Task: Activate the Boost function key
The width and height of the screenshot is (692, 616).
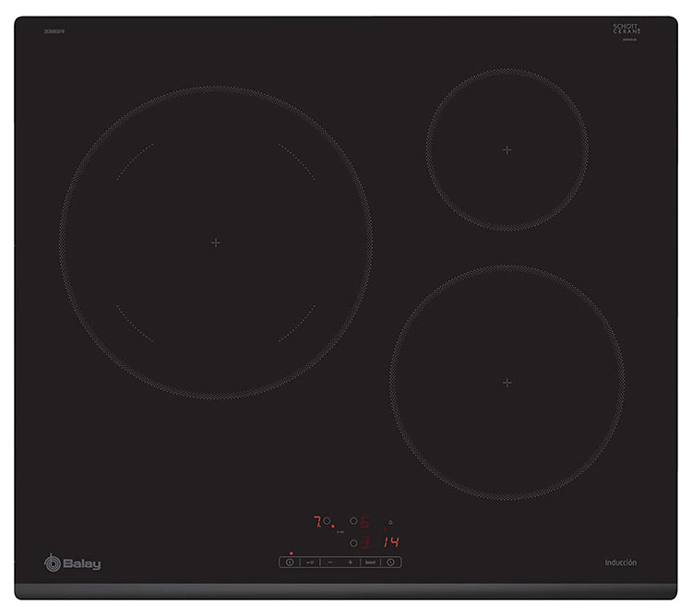Action: (x=370, y=562)
